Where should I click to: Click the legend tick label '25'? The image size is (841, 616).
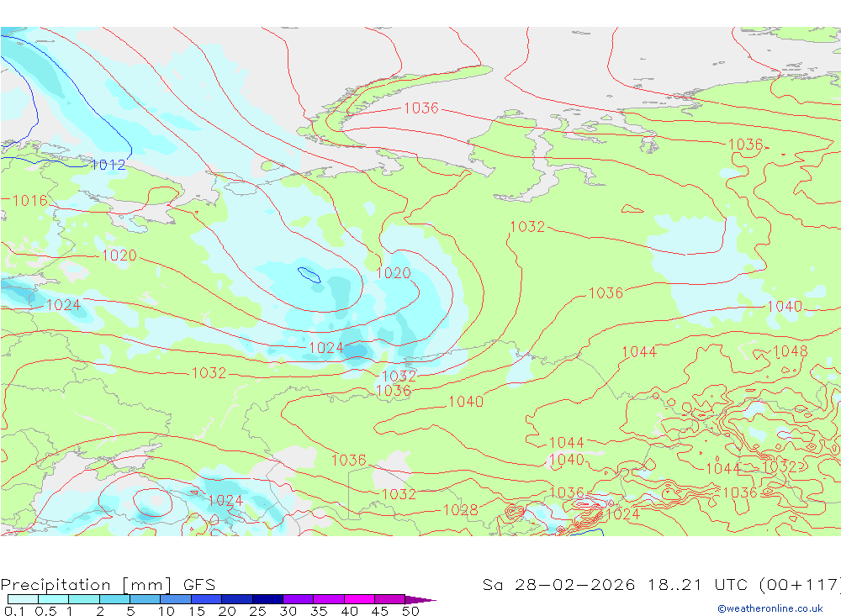(257, 611)
